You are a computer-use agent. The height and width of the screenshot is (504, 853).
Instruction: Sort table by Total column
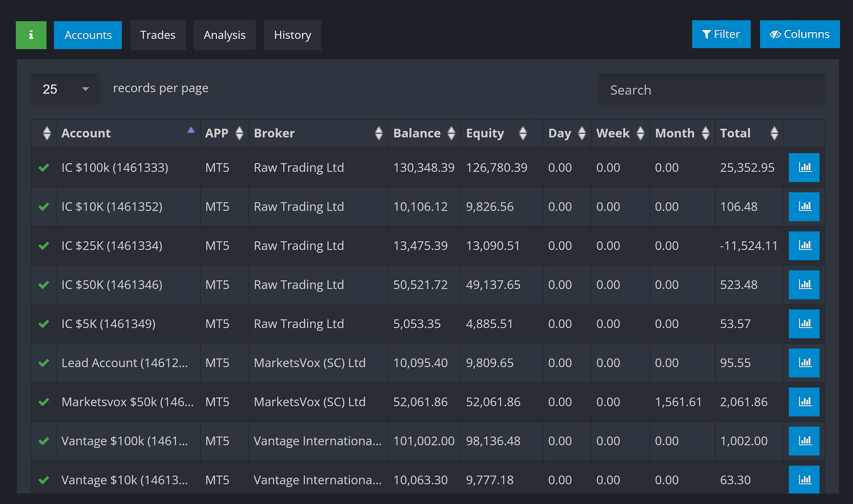(749, 133)
